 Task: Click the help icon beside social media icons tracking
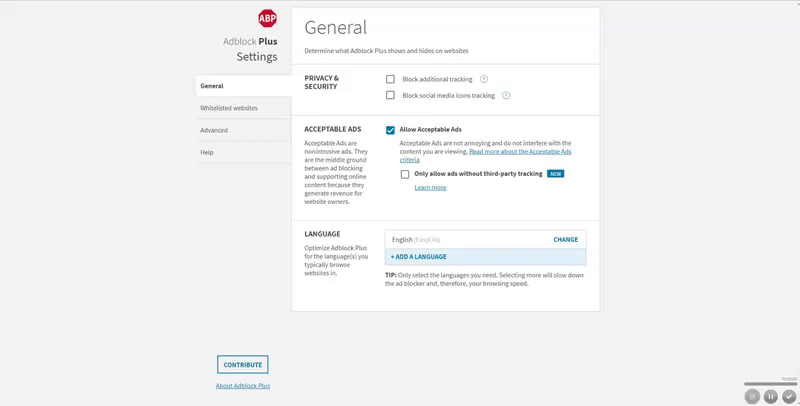pos(506,96)
